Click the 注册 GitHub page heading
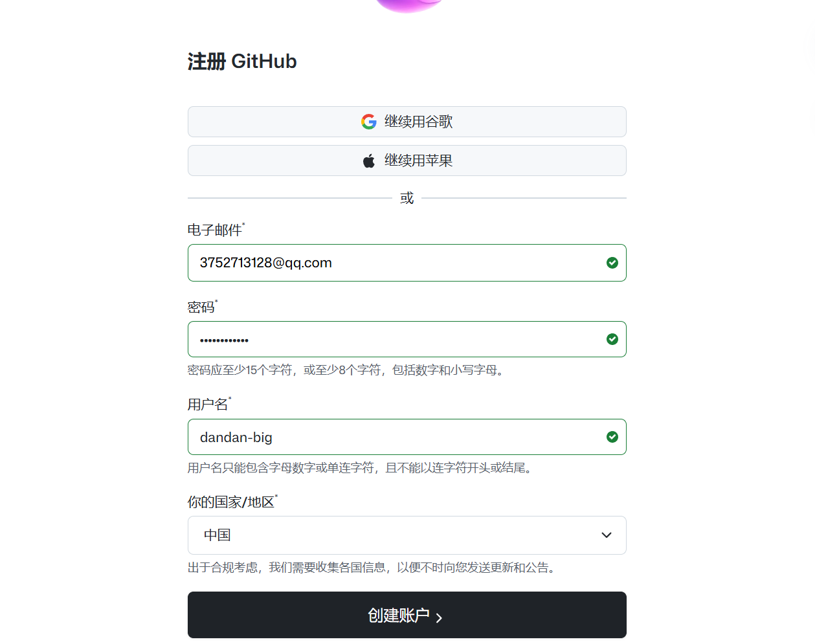Viewport: 815px width, 644px height. coord(242,61)
